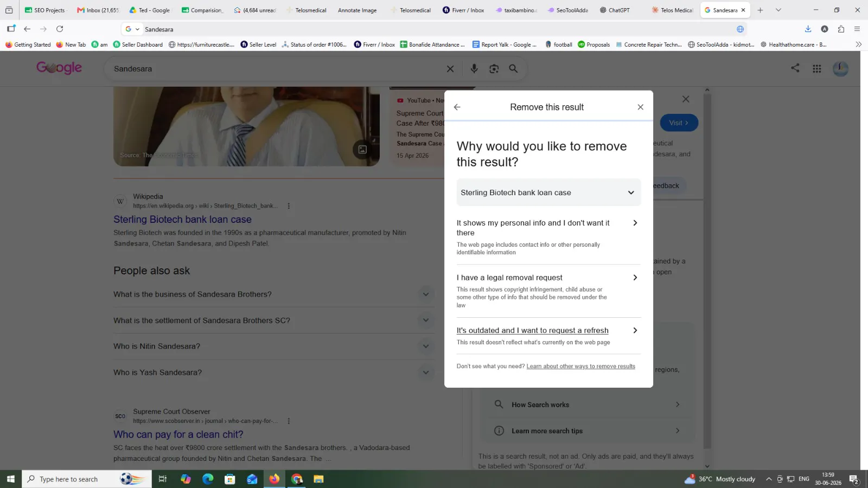Image resolution: width=868 pixels, height=488 pixels.
Task: Expand 'What is the business of Sandesara Brothers?'
Action: (x=273, y=294)
